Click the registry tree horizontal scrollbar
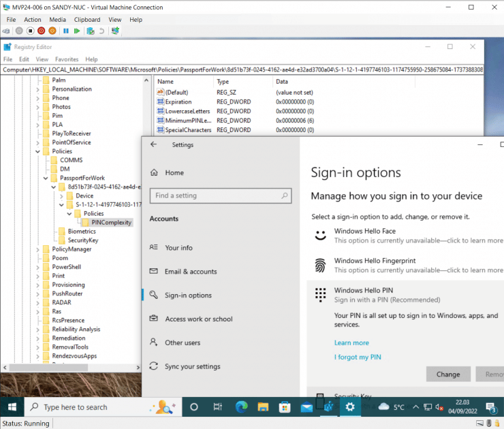 [x=48, y=367]
